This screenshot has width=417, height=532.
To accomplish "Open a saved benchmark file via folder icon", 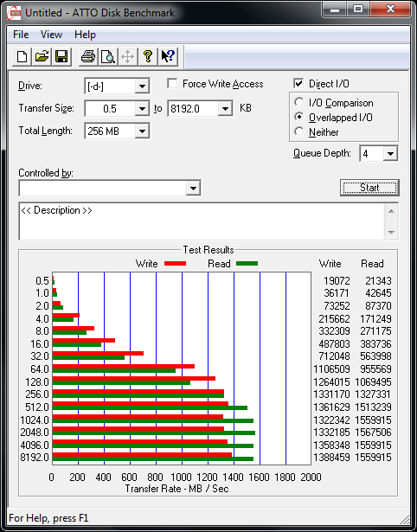I will point(42,56).
